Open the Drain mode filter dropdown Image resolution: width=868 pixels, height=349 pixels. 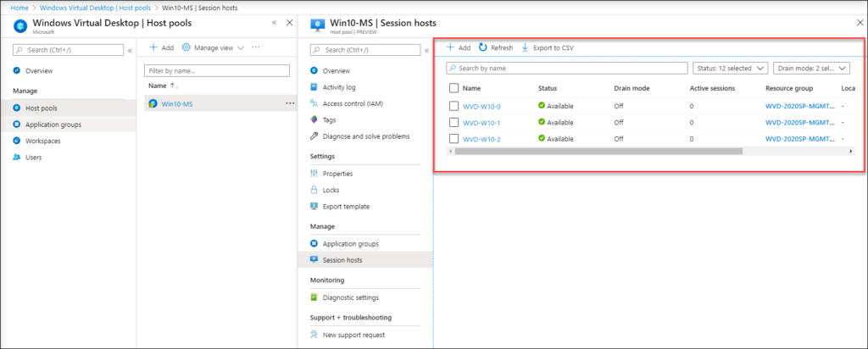click(x=811, y=69)
